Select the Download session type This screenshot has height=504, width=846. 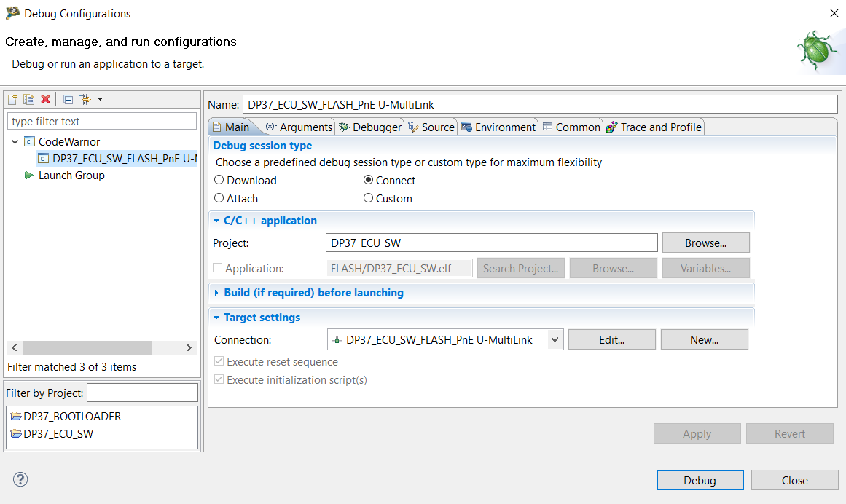click(x=219, y=181)
